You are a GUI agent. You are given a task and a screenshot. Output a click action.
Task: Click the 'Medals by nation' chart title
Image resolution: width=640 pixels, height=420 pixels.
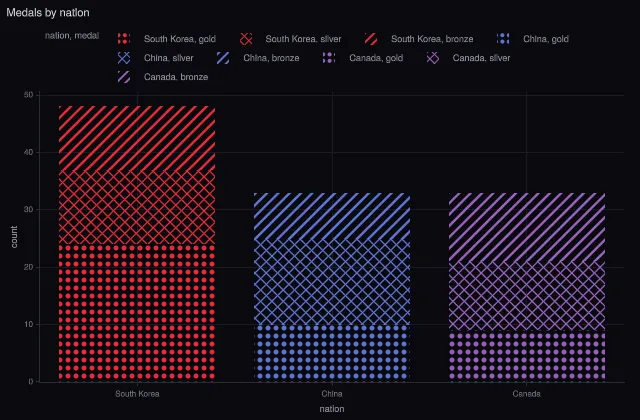tap(48, 13)
